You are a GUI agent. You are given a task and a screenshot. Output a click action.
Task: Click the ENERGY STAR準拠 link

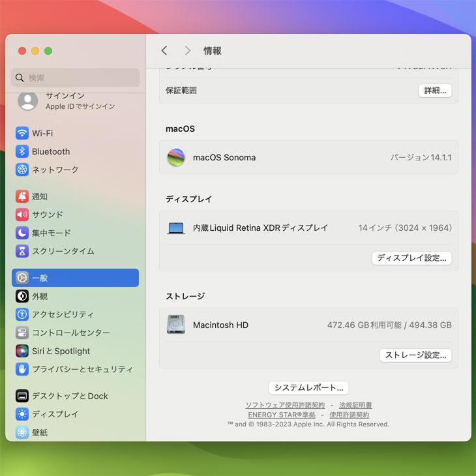pyautogui.click(x=281, y=415)
